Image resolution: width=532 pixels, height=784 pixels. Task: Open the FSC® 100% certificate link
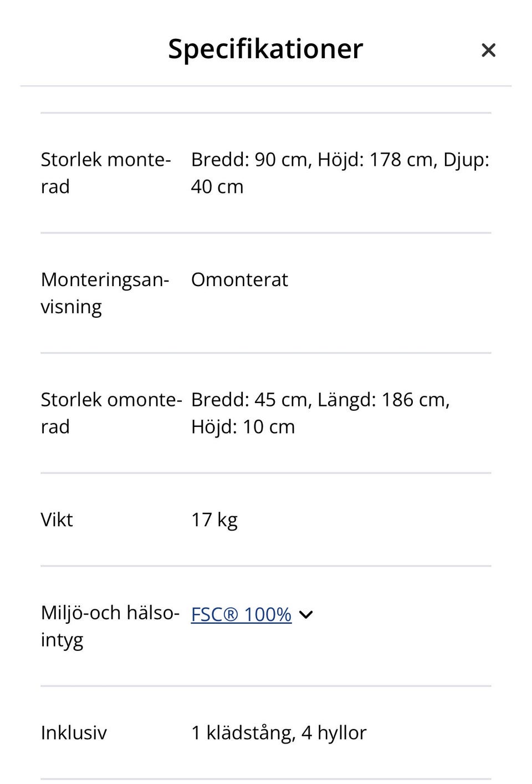(x=241, y=614)
